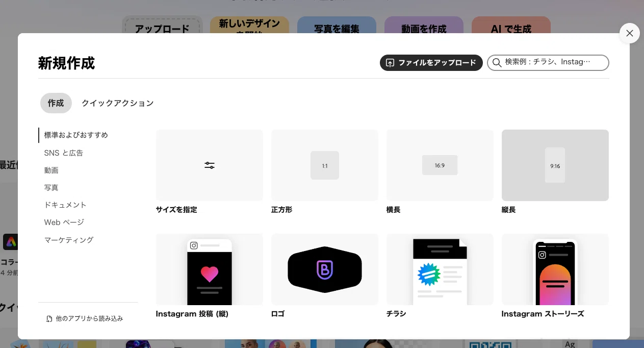Click AI で生成 button behind the dialog

(511, 26)
